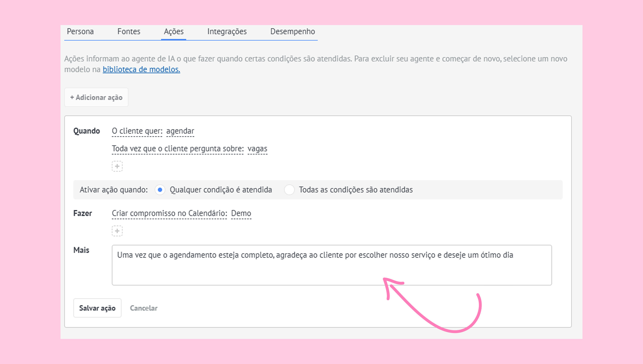Image resolution: width=643 pixels, height=364 pixels.
Task: Open 'O cliente quer:' condition dropdown
Action: coord(137,131)
